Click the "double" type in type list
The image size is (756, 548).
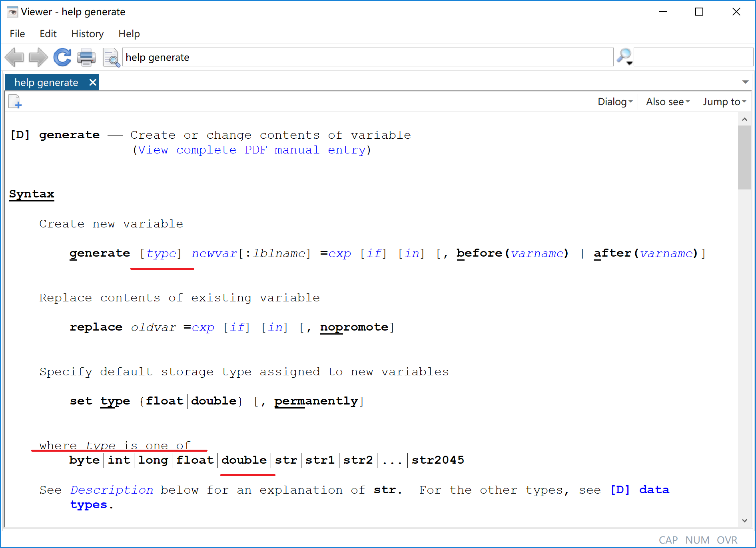tap(244, 460)
